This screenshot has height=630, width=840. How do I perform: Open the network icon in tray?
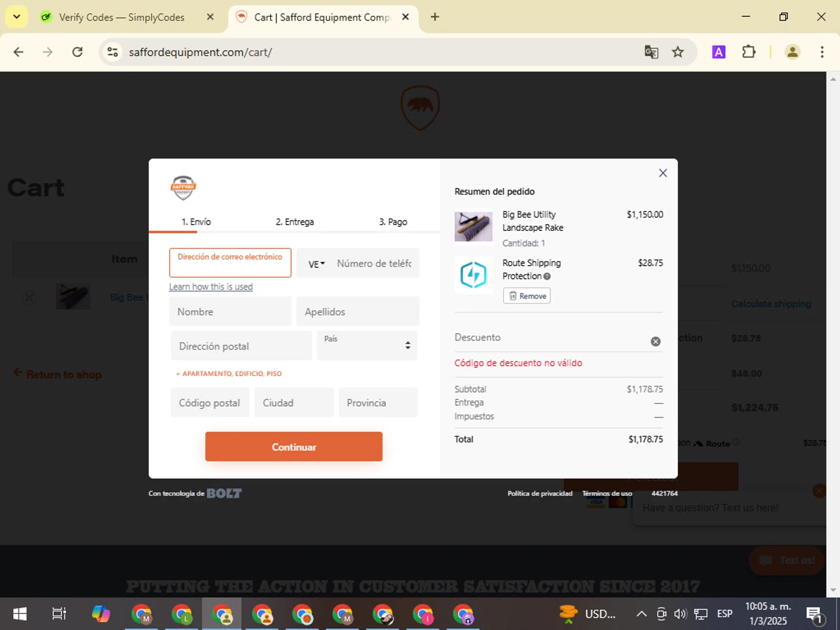point(701,614)
